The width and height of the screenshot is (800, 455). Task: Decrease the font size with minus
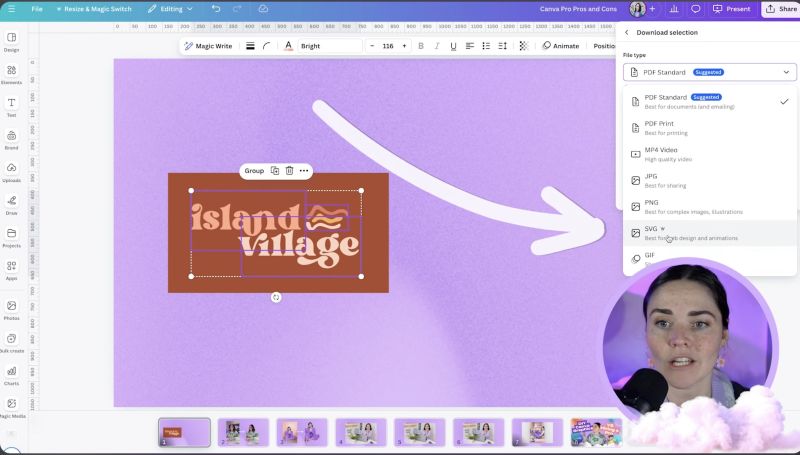372,46
